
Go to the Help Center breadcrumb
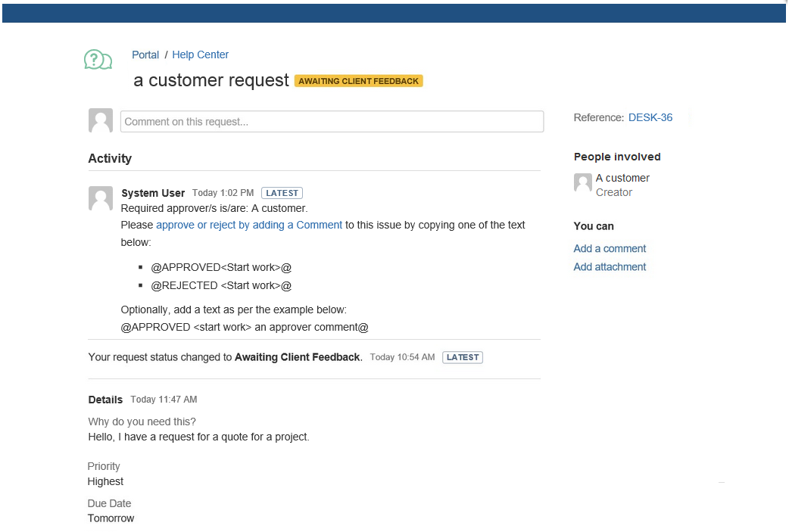click(200, 54)
